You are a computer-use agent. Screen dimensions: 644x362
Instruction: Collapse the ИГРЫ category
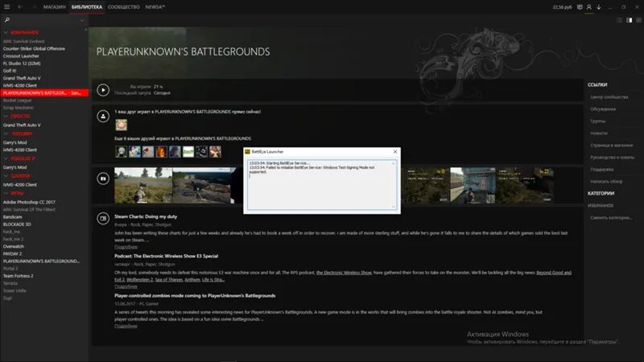coord(6,193)
